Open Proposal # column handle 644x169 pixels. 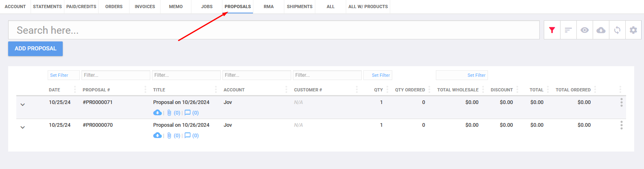(x=145, y=89)
